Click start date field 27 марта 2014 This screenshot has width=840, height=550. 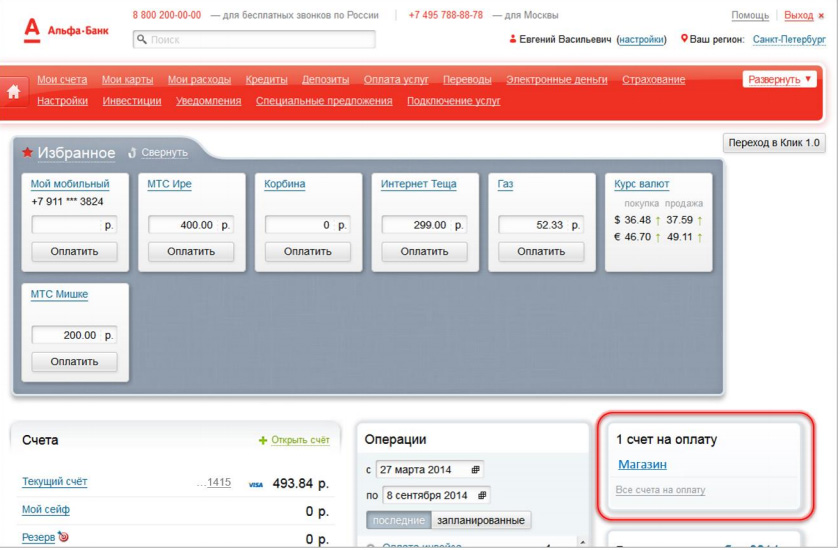[x=430, y=470]
